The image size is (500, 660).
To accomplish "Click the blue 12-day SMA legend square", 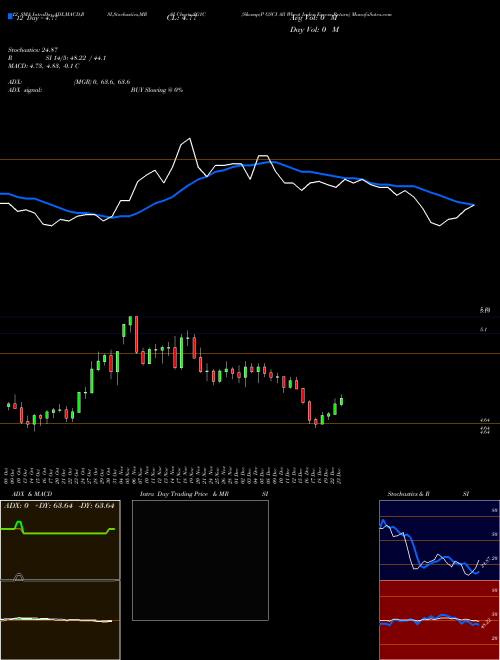I will click(x=11, y=16).
